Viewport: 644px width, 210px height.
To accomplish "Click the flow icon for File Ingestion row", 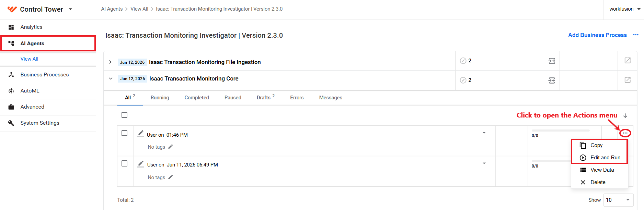I will (552, 61).
